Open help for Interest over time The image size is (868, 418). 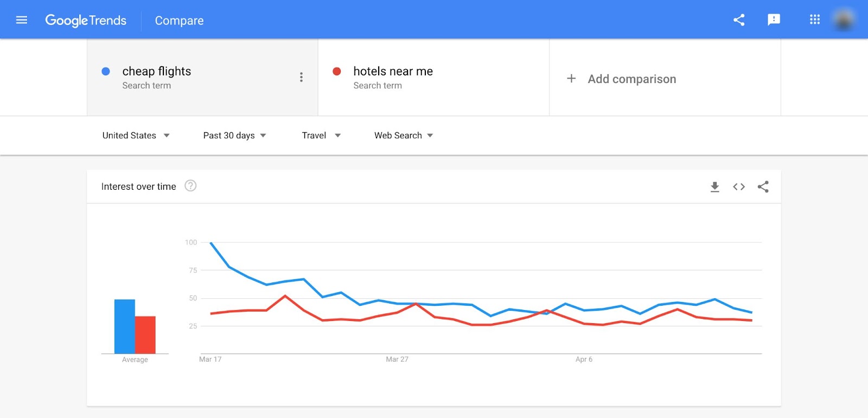click(x=190, y=186)
